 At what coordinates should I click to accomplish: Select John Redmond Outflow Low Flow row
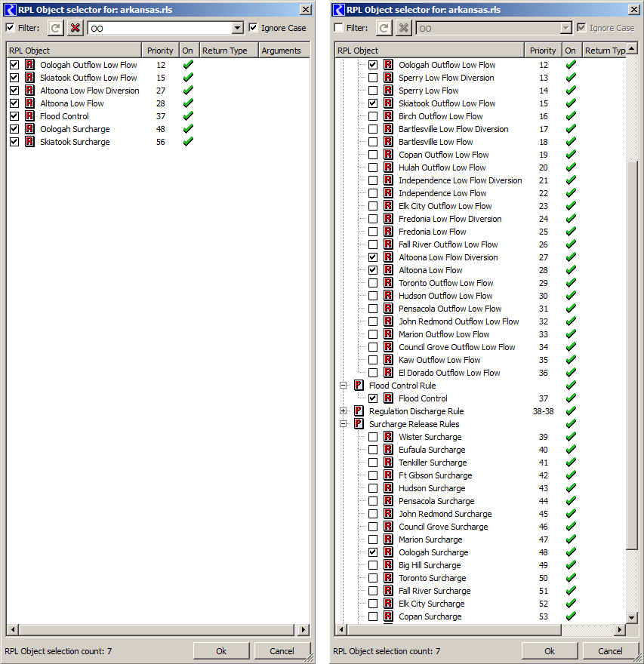point(459,321)
